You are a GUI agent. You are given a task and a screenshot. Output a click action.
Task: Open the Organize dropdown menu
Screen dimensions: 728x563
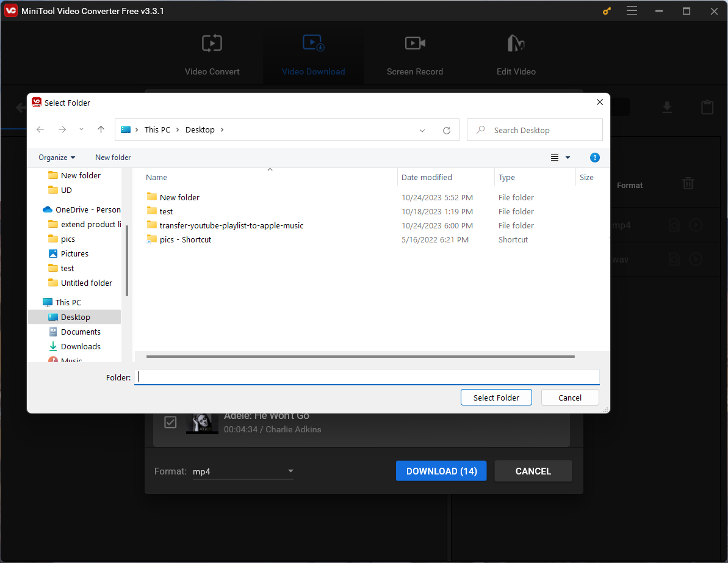[57, 158]
